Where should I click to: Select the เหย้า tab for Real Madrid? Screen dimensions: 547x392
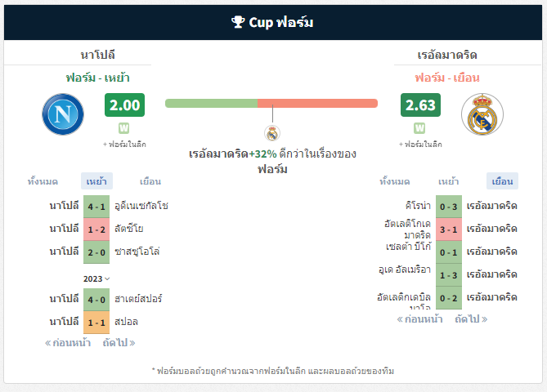pos(448,181)
